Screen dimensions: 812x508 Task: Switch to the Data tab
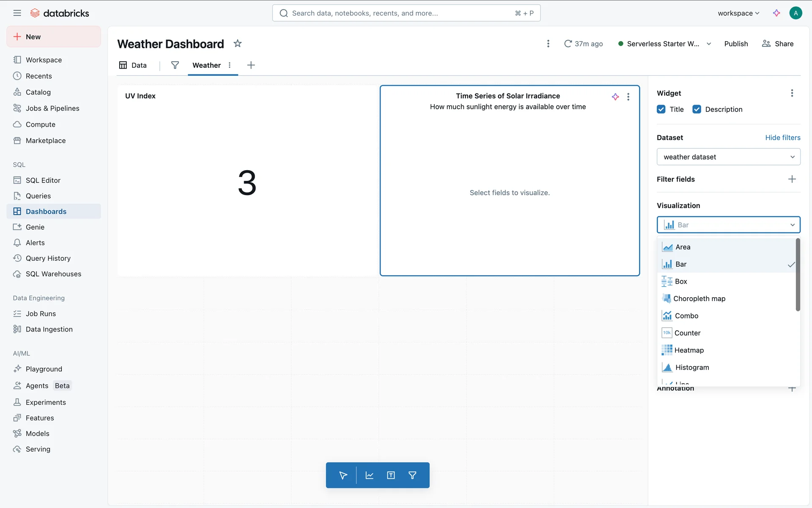133,65
